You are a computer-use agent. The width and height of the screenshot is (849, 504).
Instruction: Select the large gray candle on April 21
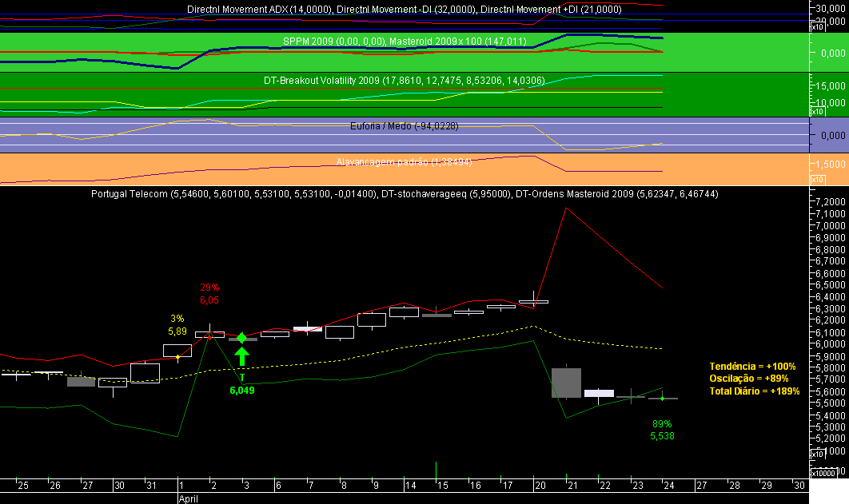(566, 383)
